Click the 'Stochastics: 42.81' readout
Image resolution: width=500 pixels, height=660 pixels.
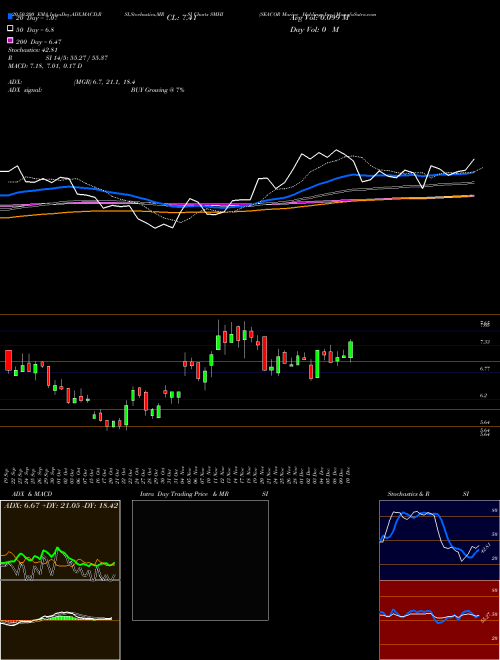tap(33, 50)
